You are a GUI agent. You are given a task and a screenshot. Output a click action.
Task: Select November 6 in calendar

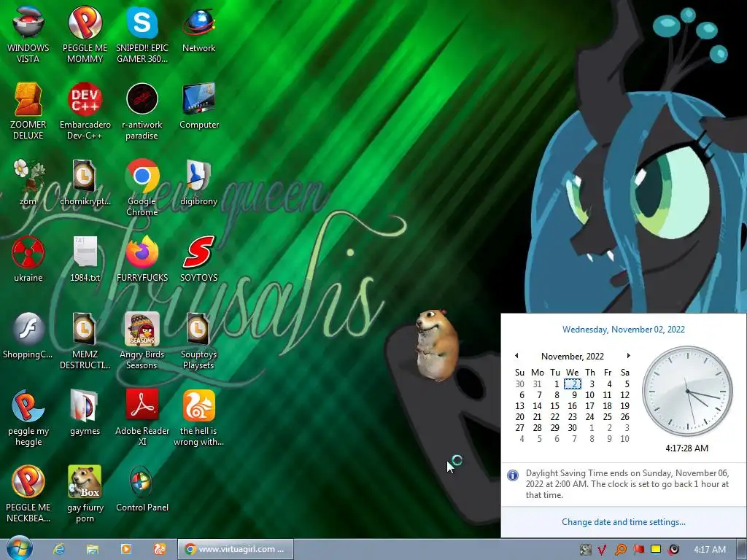pyautogui.click(x=521, y=394)
